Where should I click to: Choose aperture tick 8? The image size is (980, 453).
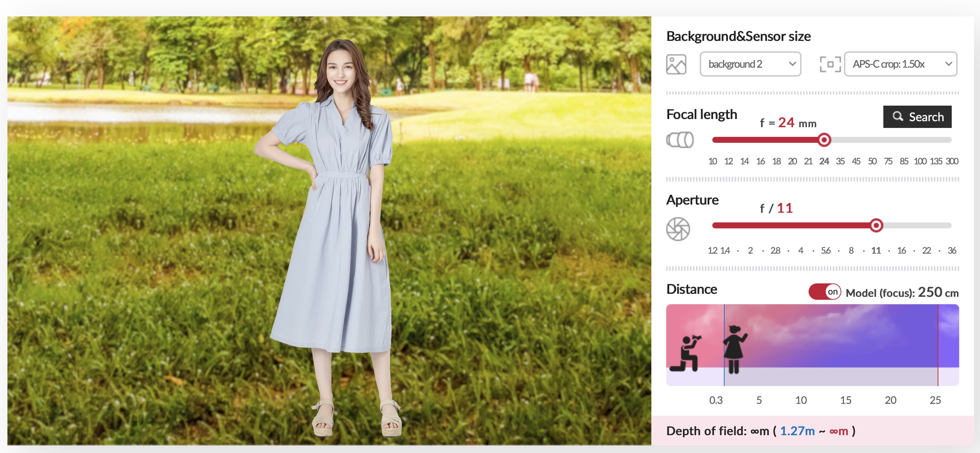point(851,250)
